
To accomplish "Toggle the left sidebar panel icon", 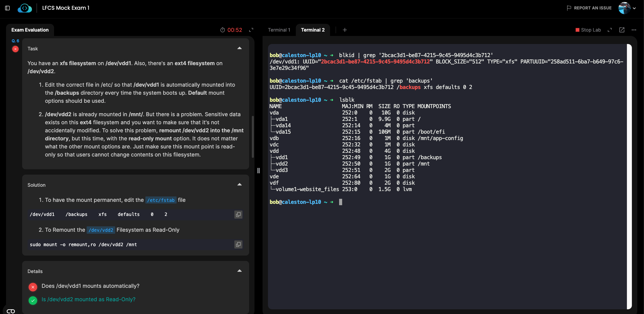I will point(7,8).
